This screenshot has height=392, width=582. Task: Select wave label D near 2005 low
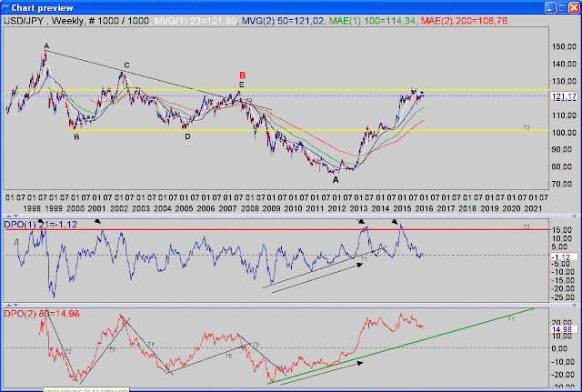click(x=187, y=136)
